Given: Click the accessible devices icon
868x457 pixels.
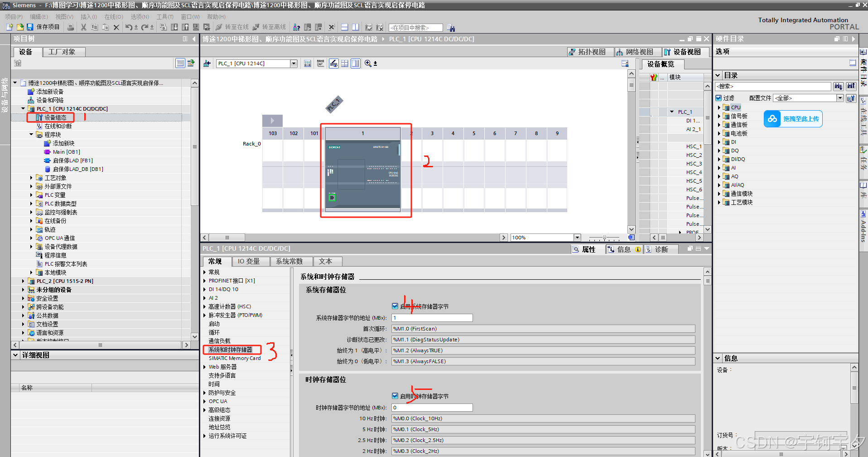Looking at the screenshot, I should click(x=297, y=27).
